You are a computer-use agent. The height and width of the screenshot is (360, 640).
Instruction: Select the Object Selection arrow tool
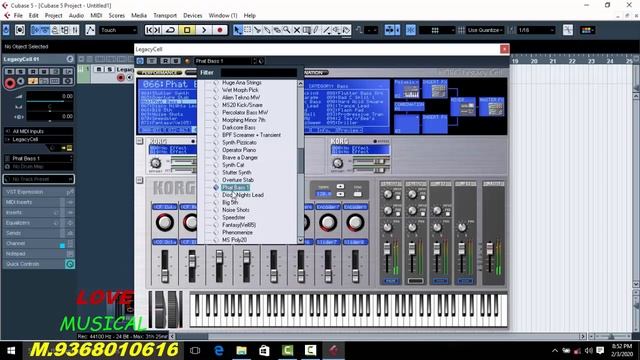coord(238,30)
